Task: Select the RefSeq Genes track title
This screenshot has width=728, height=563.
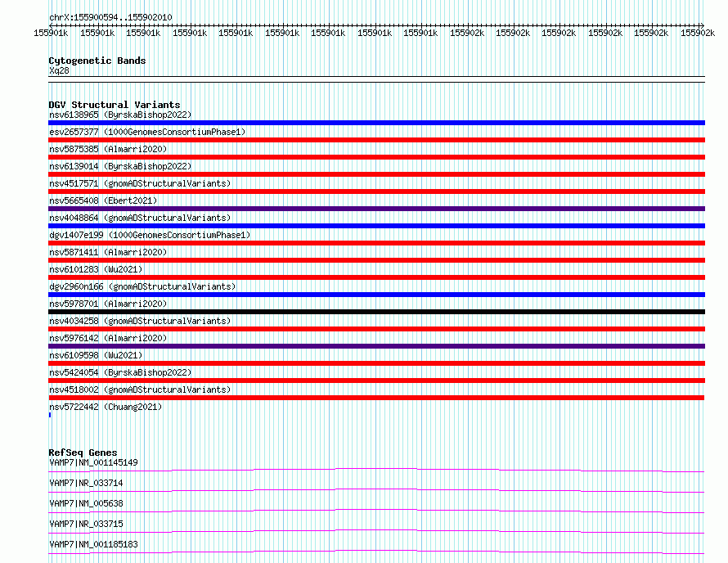Action: (x=83, y=453)
